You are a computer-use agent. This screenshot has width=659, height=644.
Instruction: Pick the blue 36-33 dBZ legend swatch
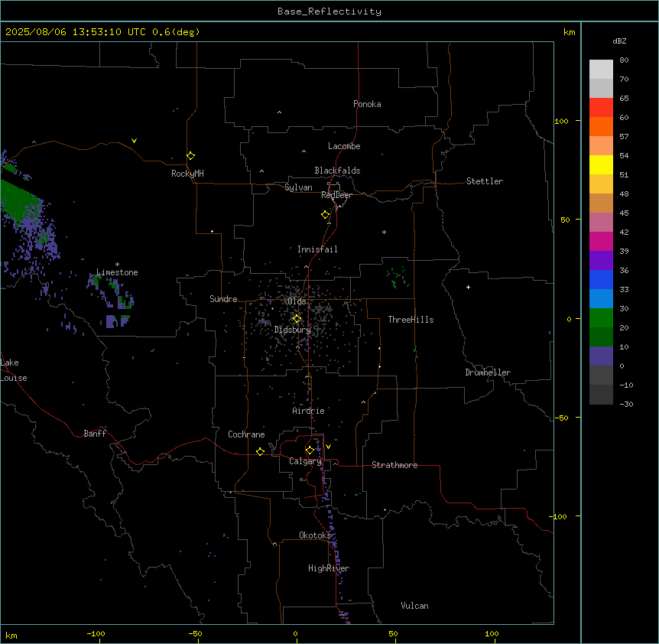pos(601,279)
